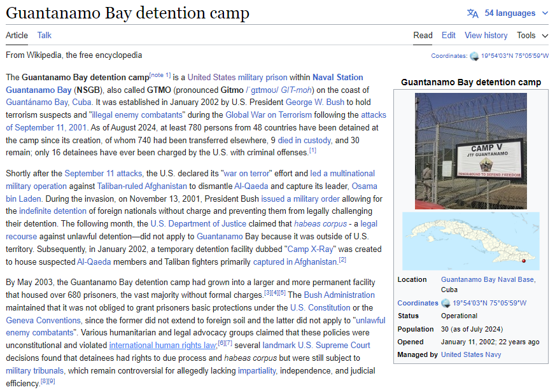The width and height of the screenshot is (555, 392).
Task: Follow the Geneva Conventions link
Action: point(43,321)
